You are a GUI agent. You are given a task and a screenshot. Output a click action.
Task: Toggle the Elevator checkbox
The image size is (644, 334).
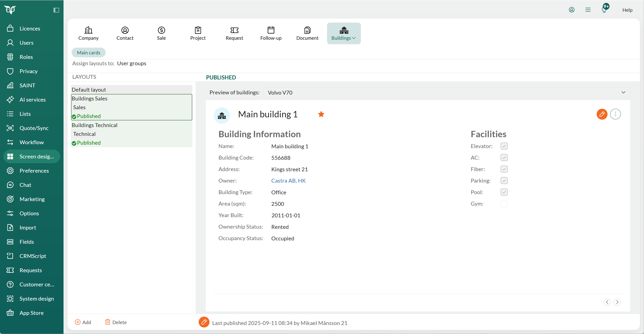504,146
